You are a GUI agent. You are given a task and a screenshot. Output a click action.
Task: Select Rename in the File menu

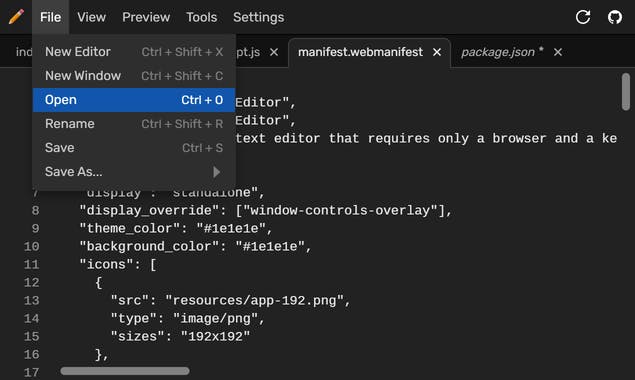pyautogui.click(x=134, y=124)
